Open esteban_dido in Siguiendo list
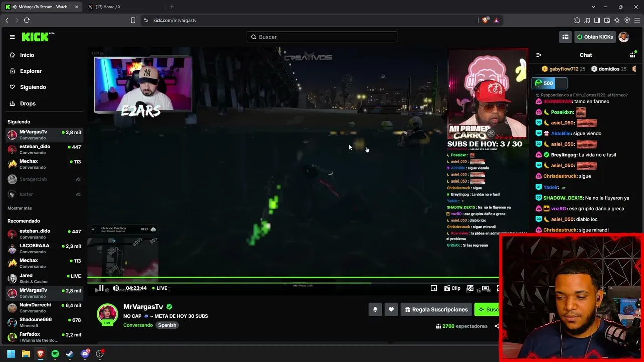 click(44, 149)
